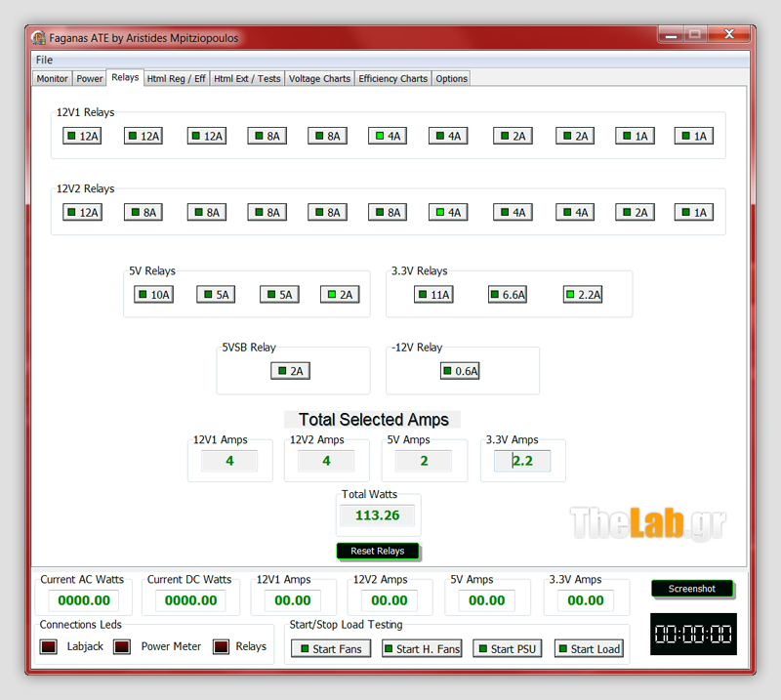This screenshot has width=781, height=700.
Task: Focus the 12V1 Amps total selected field
Action: click(229, 461)
